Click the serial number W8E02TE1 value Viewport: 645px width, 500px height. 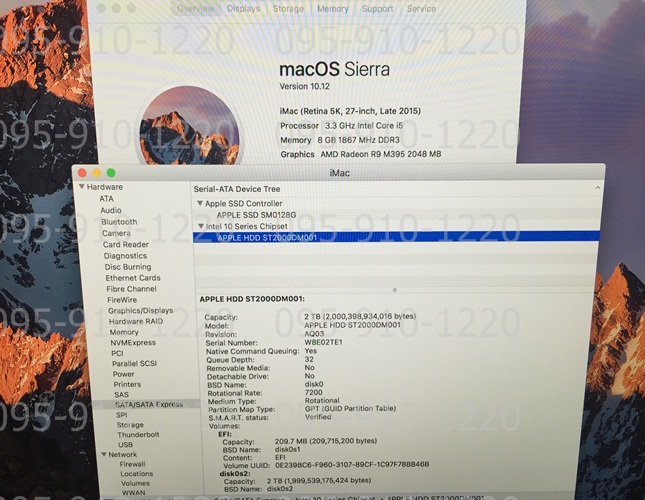(x=323, y=342)
